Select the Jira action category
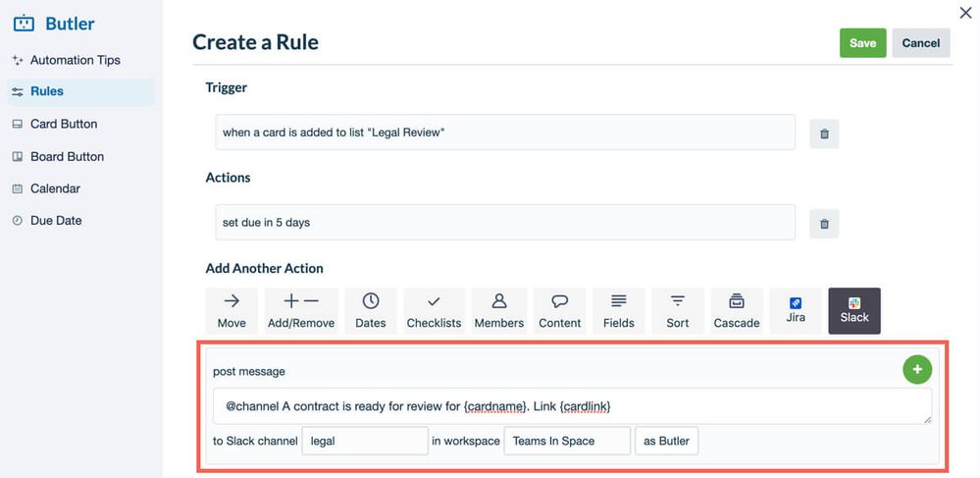 click(796, 310)
